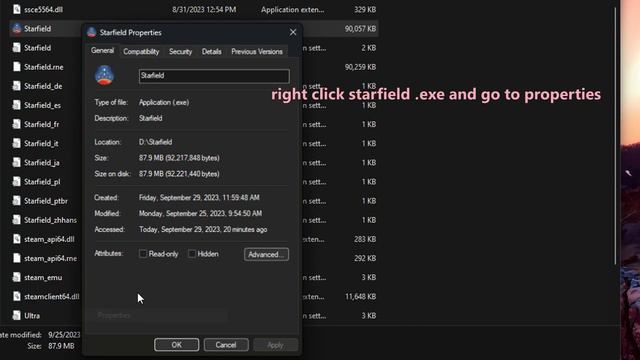Select the Starfield_de file name
The width and height of the screenshot is (640, 360).
[x=43, y=86]
